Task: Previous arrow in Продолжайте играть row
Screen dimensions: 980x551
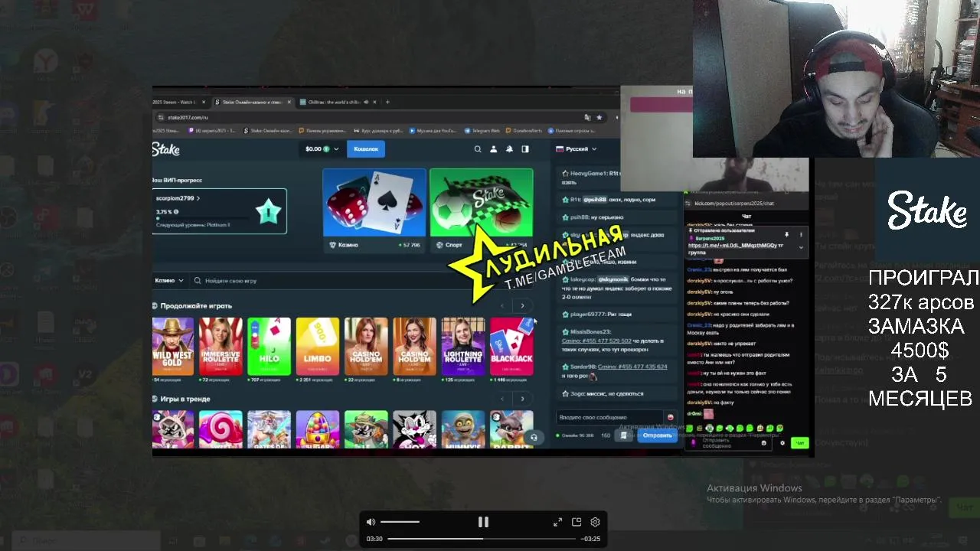Action: (503, 306)
